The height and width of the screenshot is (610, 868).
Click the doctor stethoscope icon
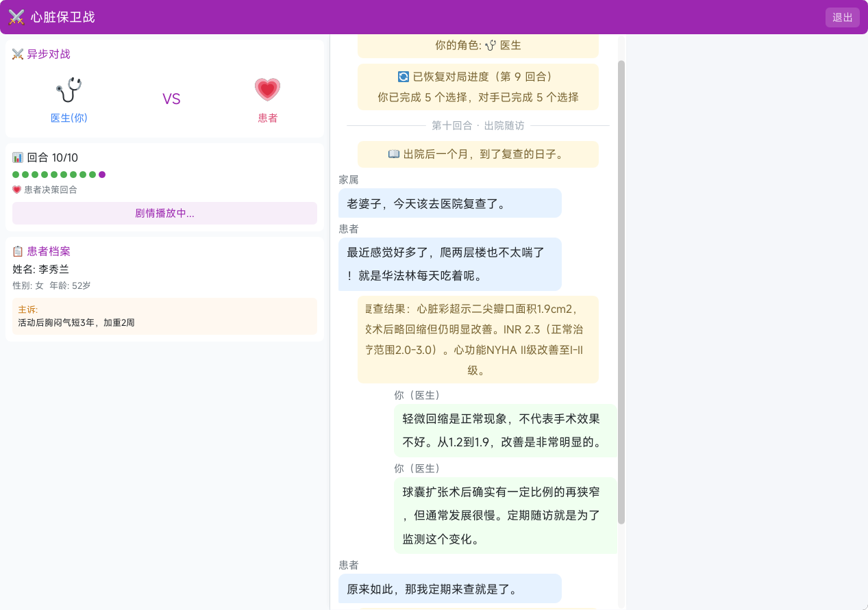pyautogui.click(x=69, y=90)
